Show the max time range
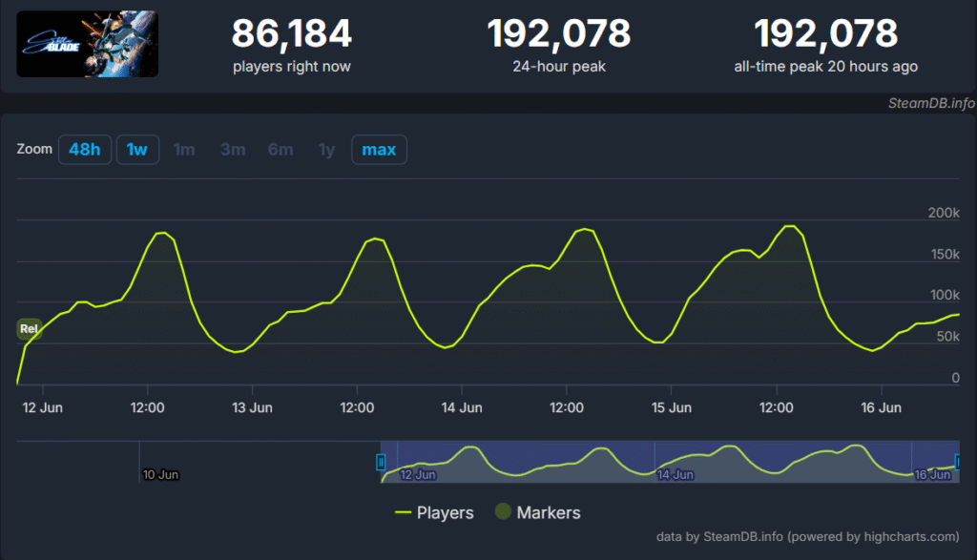Viewport: 977px width, 560px height. [x=379, y=150]
